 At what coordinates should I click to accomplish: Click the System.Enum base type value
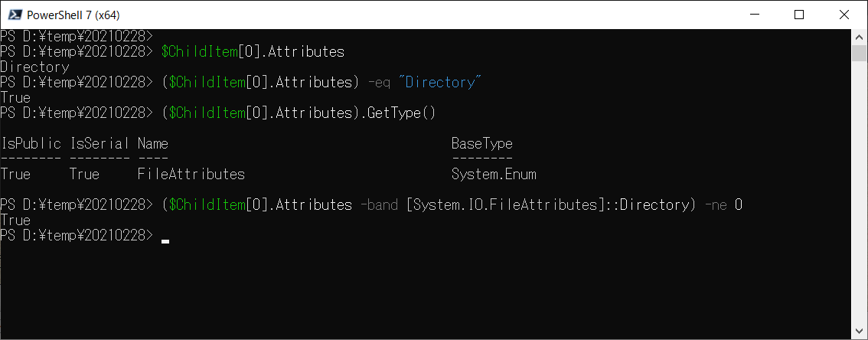click(x=494, y=175)
